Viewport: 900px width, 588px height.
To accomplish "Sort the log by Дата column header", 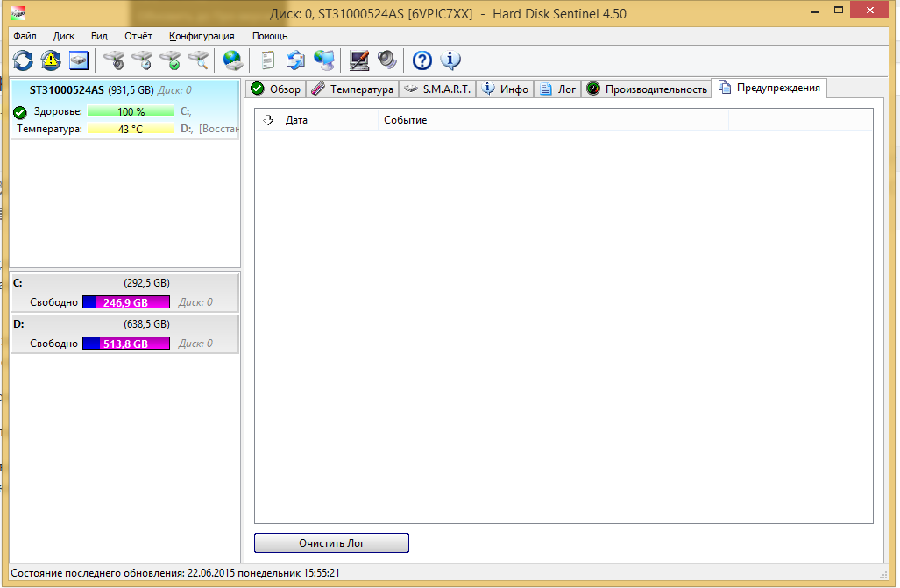I will [x=296, y=120].
